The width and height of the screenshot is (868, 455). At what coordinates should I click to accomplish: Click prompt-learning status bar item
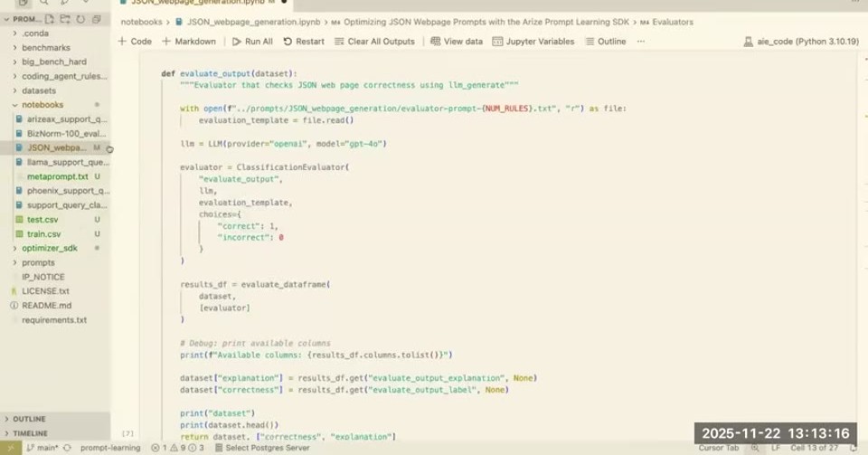pos(110,448)
